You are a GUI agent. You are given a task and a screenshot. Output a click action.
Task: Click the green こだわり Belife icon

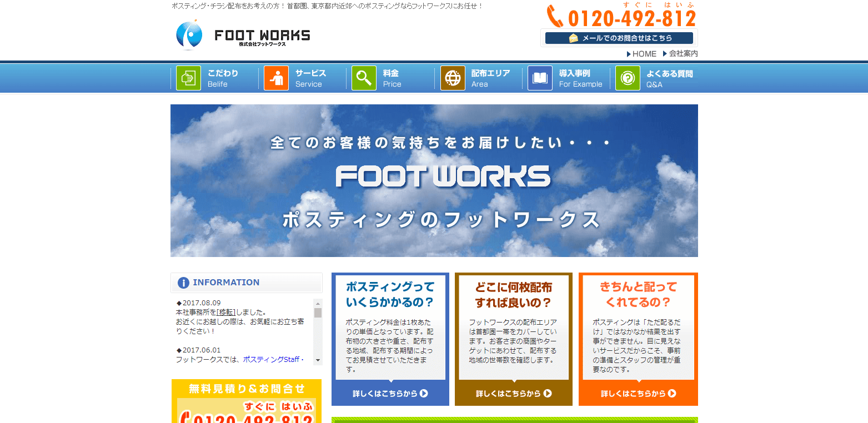pos(188,78)
